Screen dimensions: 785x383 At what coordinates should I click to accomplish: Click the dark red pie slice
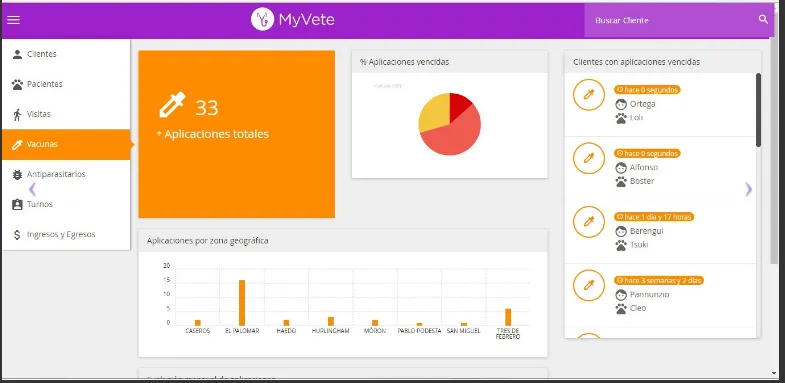(x=459, y=105)
